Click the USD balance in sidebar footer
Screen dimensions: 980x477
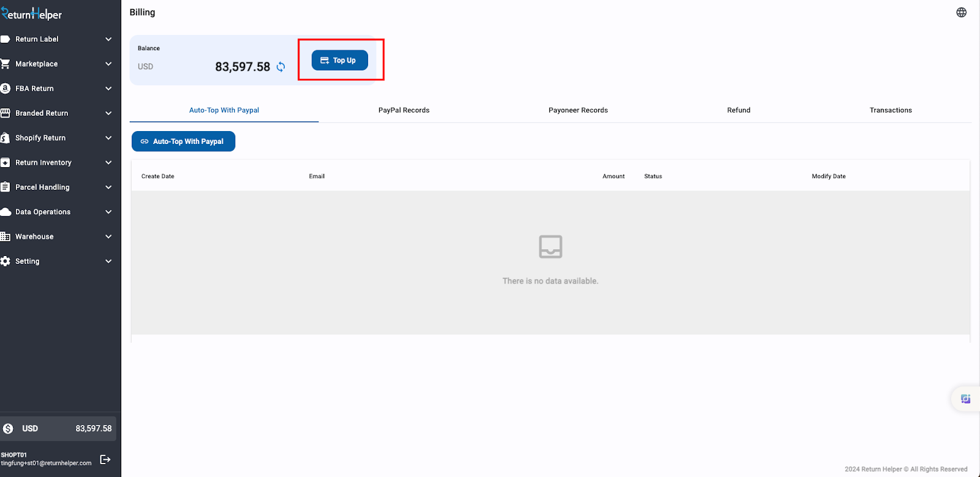pyautogui.click(x=58, y=429)
